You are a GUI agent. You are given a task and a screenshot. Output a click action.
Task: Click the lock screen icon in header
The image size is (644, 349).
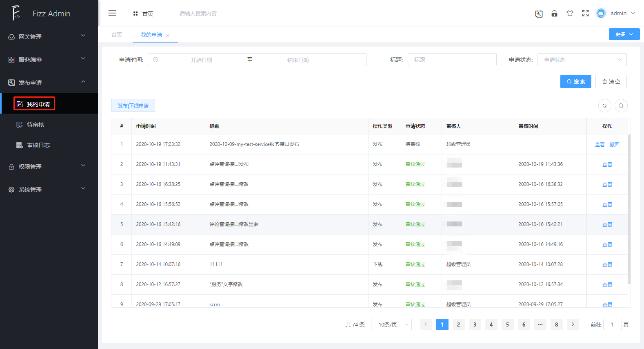pyautogui.click(x=554, y=13)
